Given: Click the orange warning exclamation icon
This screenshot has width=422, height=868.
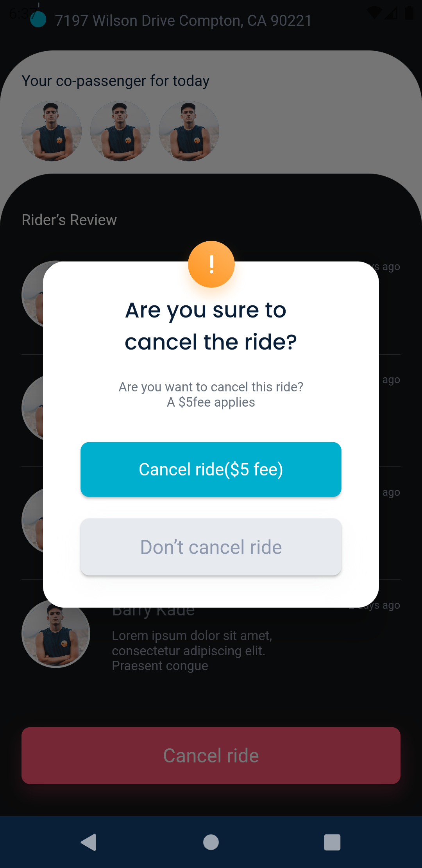Looking at the screenshot, I should click(211, 264).
